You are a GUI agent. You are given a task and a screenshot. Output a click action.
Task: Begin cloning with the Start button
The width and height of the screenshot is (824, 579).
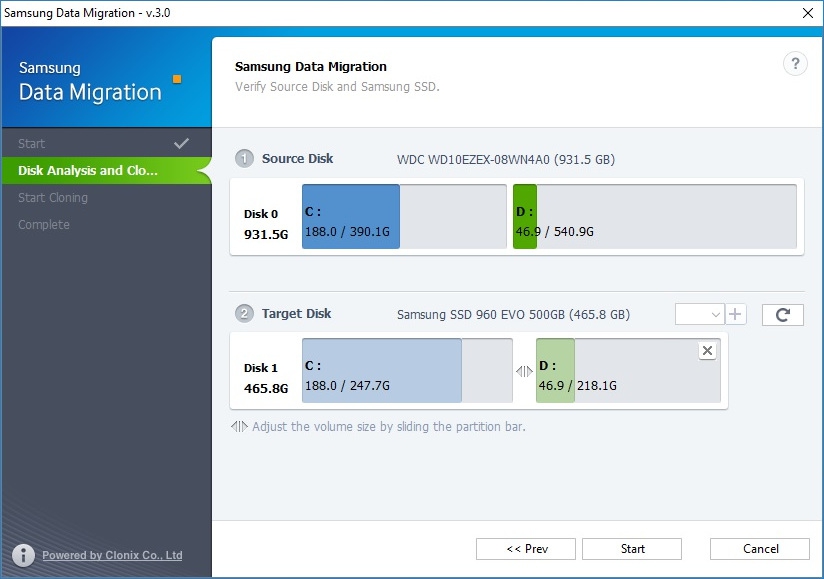coord(632,549)
